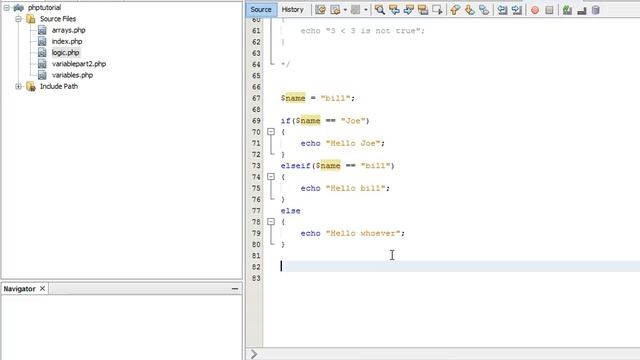Click the Comment code toolbar icon

(x=567, y=10)
